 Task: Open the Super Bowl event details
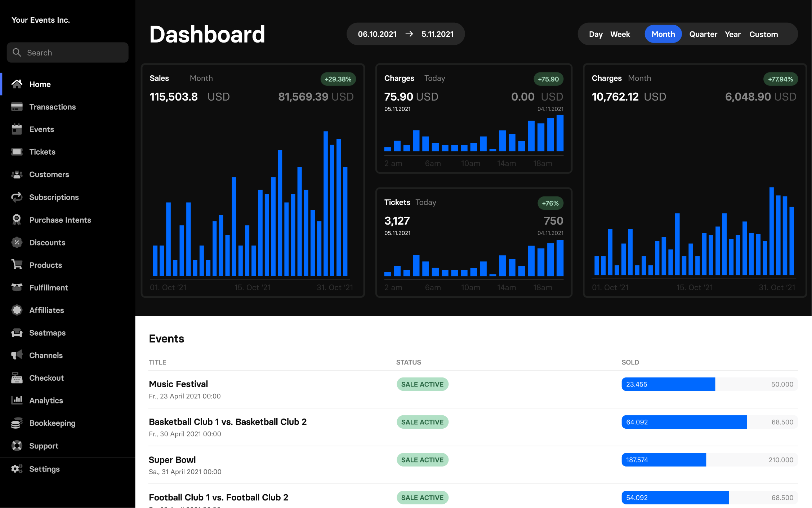click(172, 460)
